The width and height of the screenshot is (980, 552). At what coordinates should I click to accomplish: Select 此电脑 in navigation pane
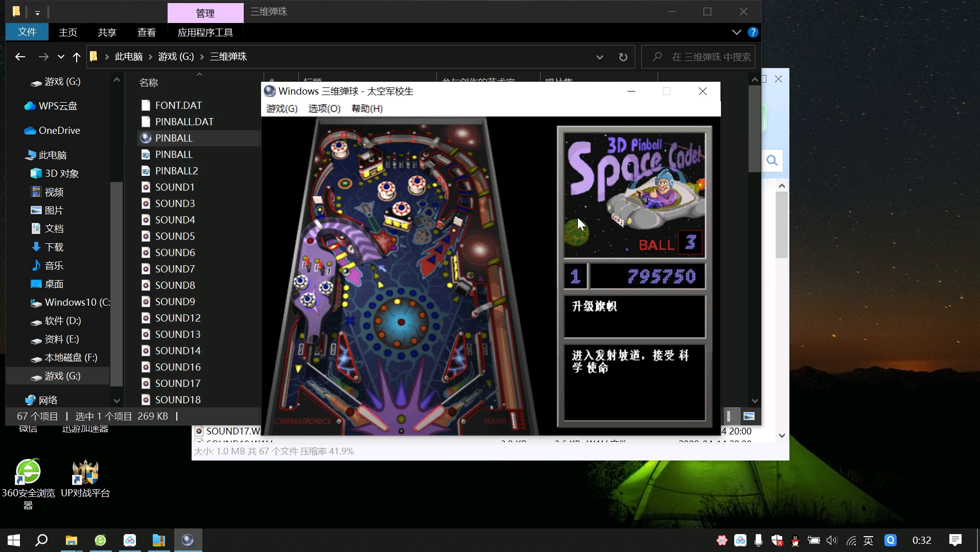tap(46, 155)
